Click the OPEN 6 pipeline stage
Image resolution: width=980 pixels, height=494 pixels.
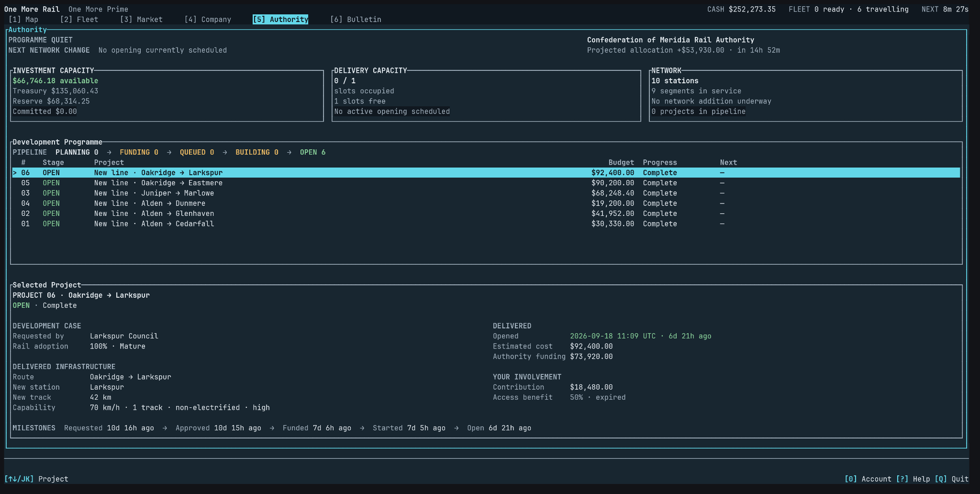pos(312,152)
